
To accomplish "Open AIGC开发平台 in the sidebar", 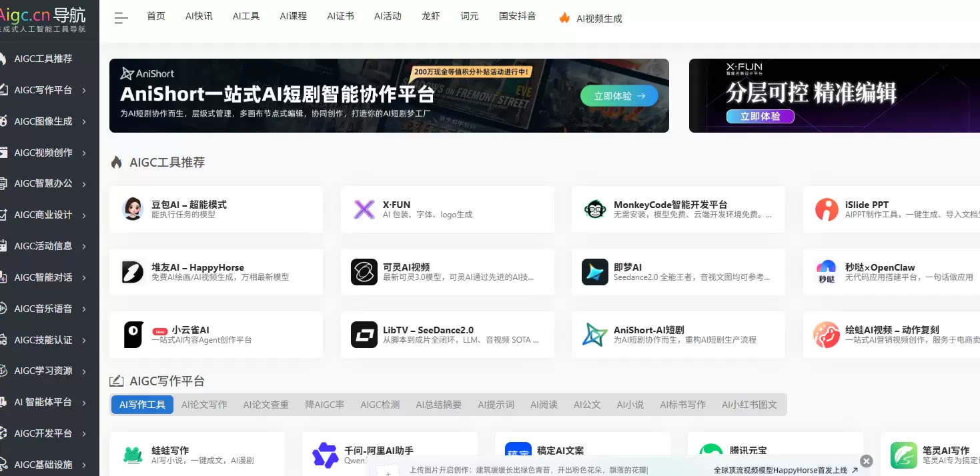I will pos(43,433).
